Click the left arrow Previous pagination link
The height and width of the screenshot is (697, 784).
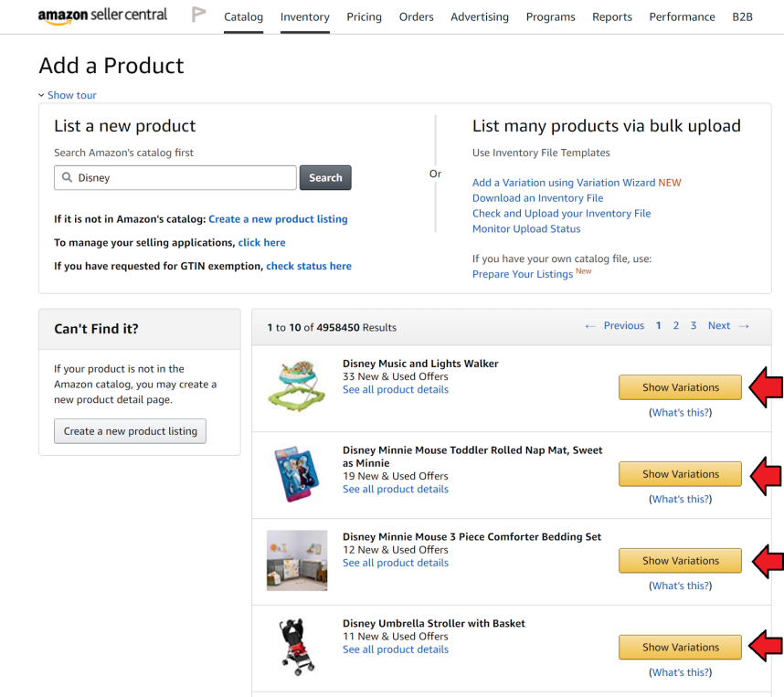(590, 326)
